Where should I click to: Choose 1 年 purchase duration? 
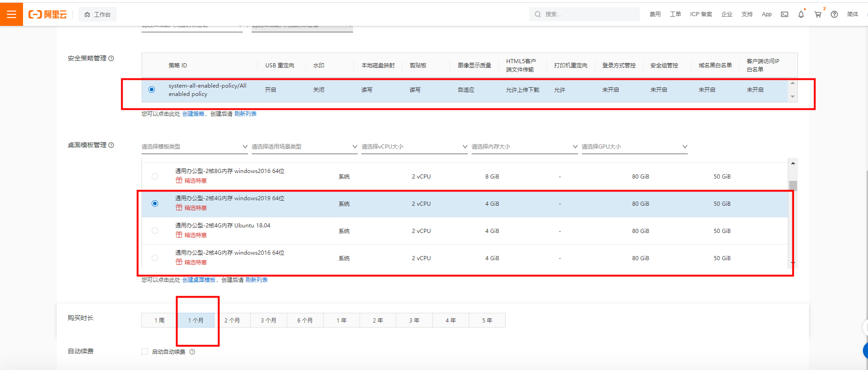tap(342, 320)
